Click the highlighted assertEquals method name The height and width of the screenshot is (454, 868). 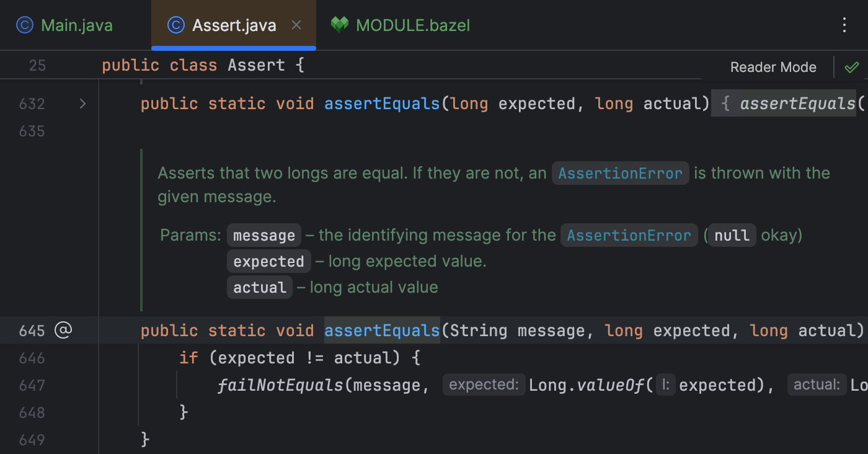tap(381, 330)
